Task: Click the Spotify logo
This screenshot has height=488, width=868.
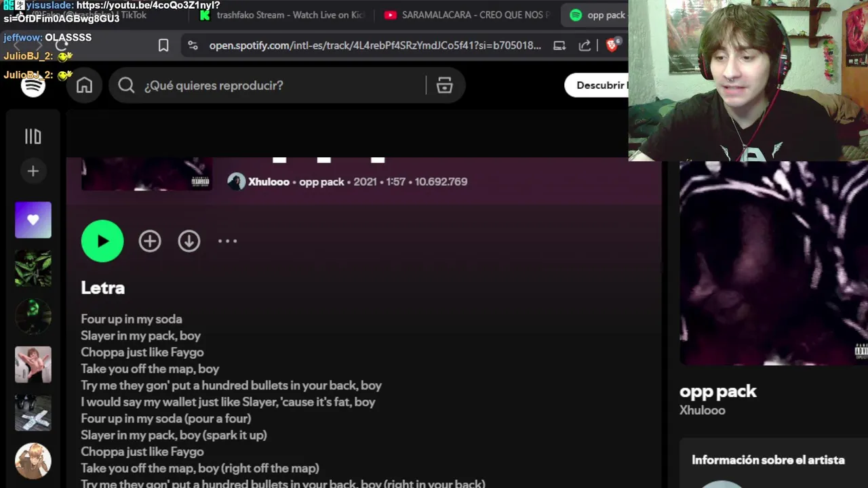Action: 33,85
